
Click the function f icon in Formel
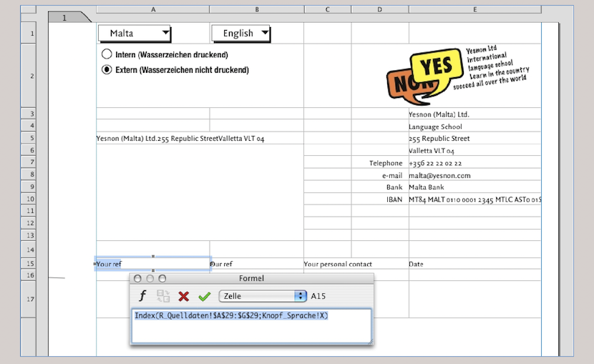[142, 295]
